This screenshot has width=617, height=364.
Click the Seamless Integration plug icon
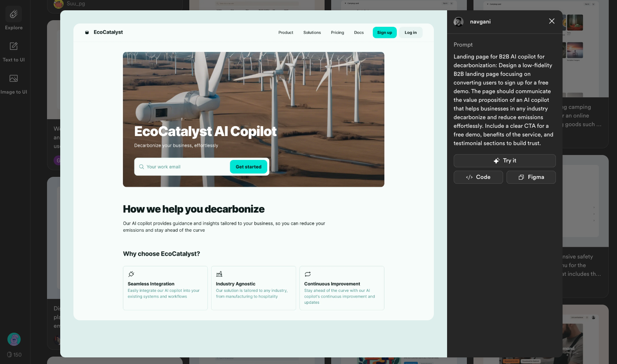(x=131, y=274)
